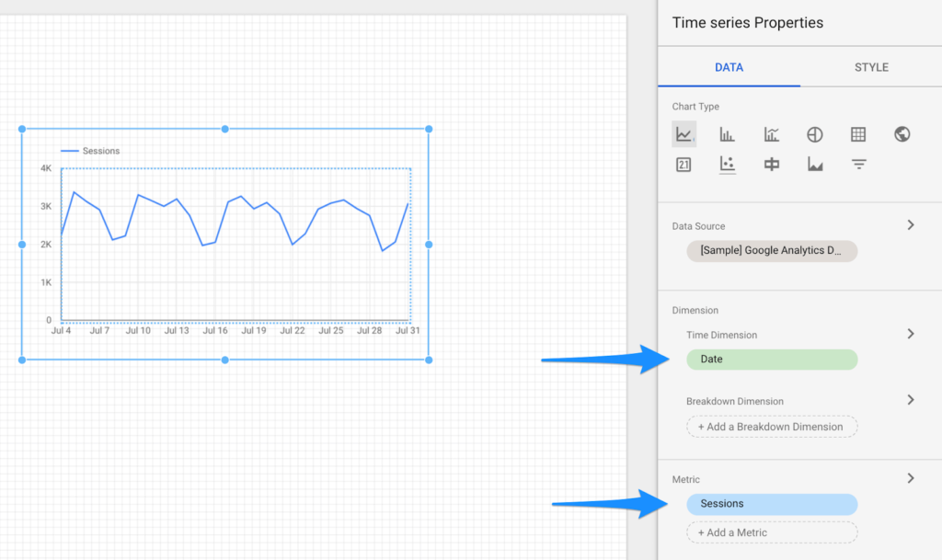Select the combo chart type icon
Image resolution: width=942 pixels, height=560 pixels.
pos(772,134)
